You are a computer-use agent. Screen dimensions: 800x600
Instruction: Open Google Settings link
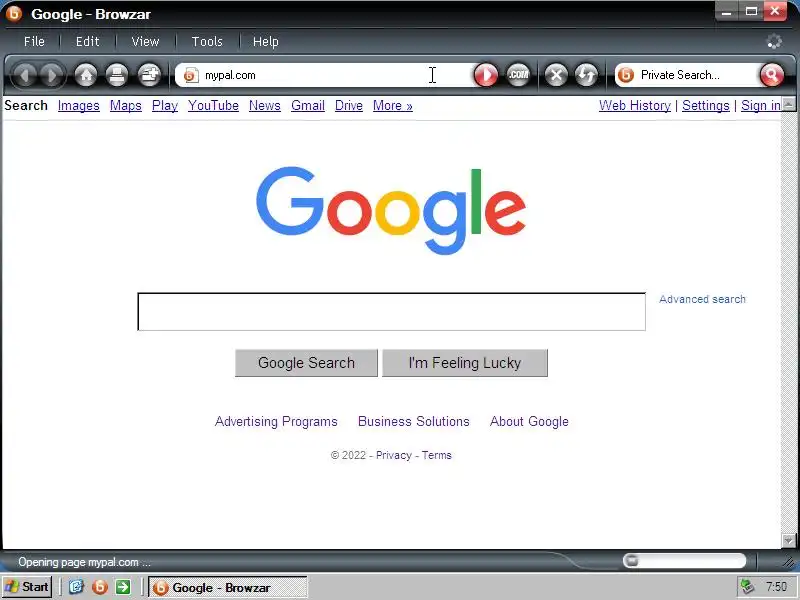pos(706,106)
